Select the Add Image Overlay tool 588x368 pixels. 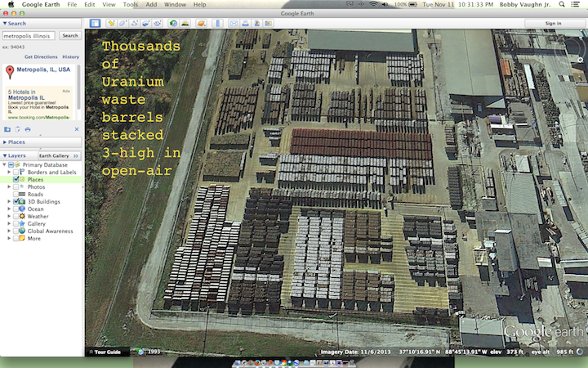[146, 23]
